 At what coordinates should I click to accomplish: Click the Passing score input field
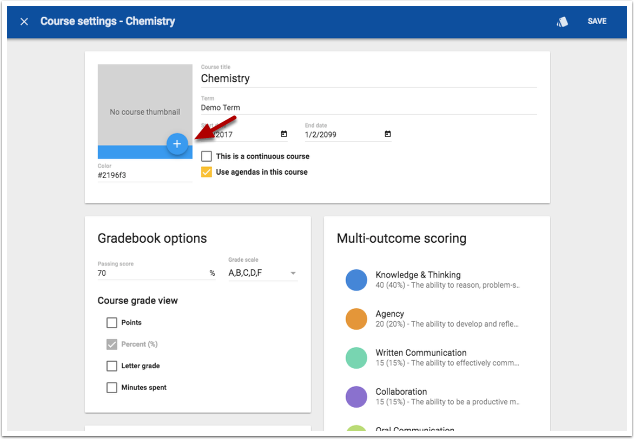[150, 273]
